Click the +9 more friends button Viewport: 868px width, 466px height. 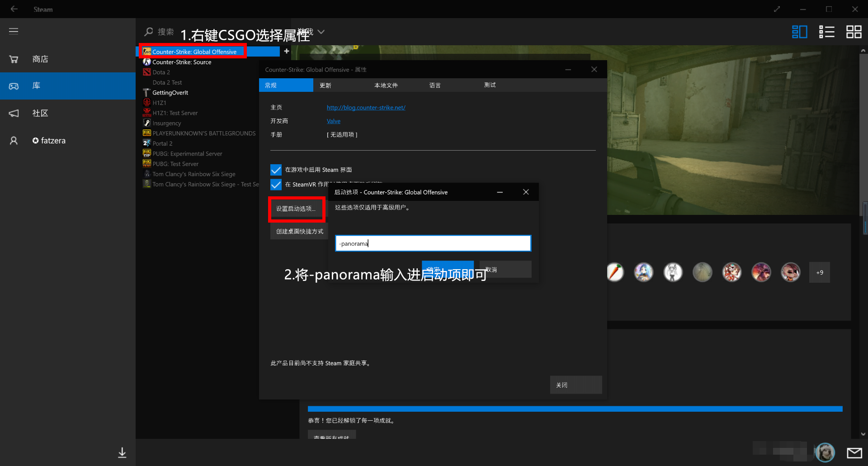(x=820, y=272)
